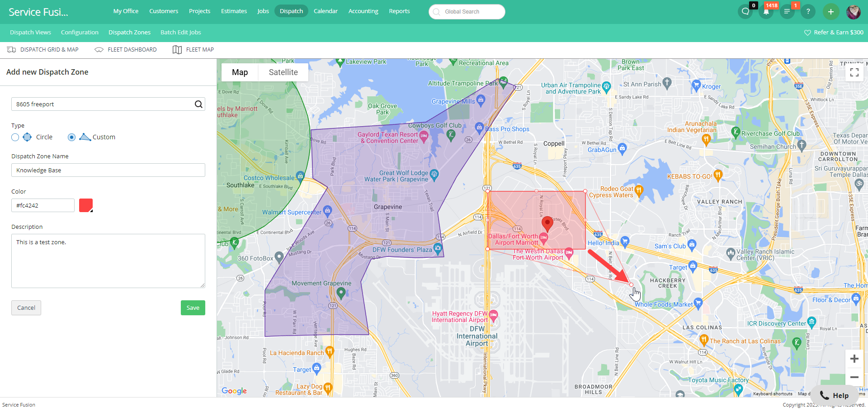Image resolution: width=868 pixels, height=412 pixels.
Task: Click the Great Wolf Lodge map marker
Action: point(434,174)
